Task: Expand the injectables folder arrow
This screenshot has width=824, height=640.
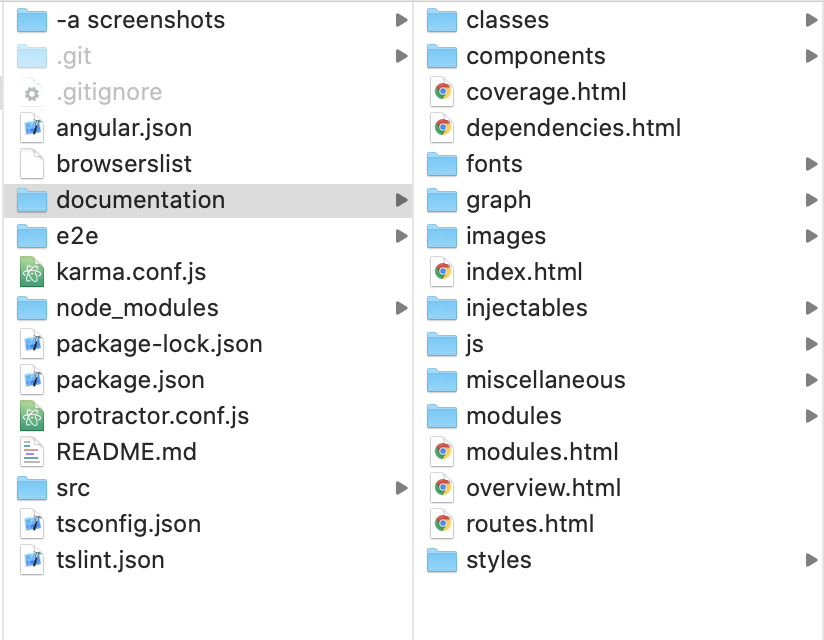Action: (811, 308)
